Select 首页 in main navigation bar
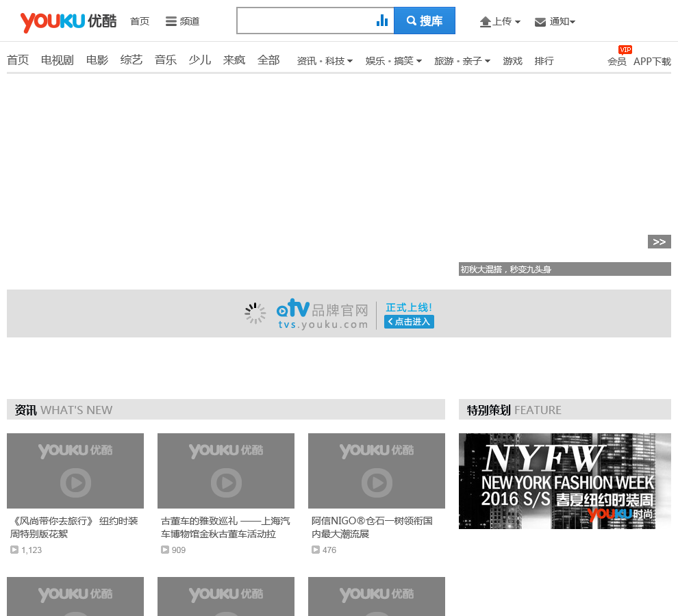The width and height of the screenshot is (678, 616). 18,60
